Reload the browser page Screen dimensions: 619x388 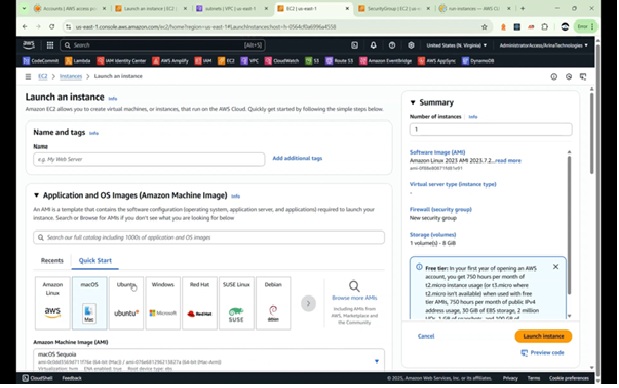pos(52,26)
